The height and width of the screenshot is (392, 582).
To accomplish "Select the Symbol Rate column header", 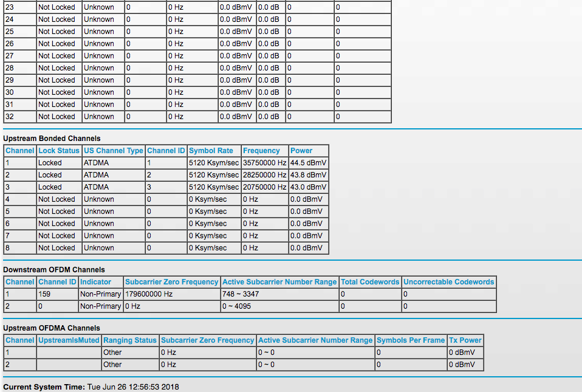I will coord(211,151).
